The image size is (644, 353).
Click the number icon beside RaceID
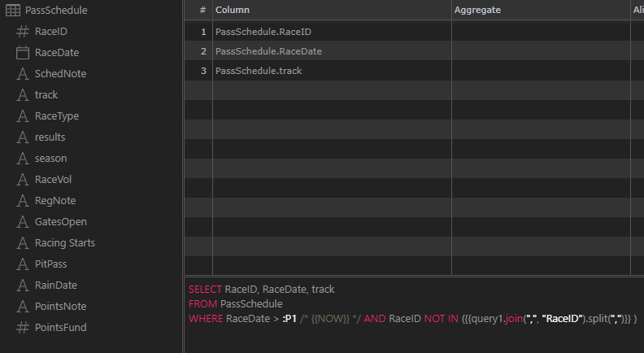pyautogui.click(x=23, y=32)
